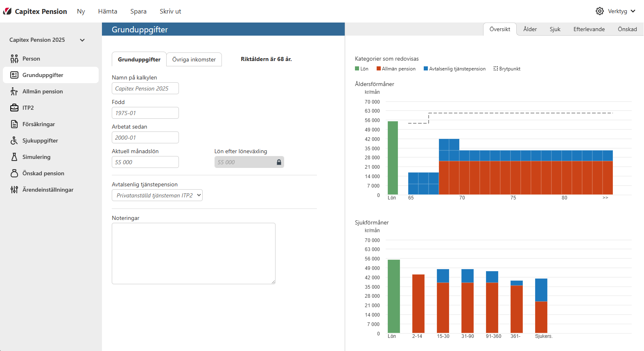Open the Verktyg dropdown arrow
644x351 pixels.
[x=633, y=11]
